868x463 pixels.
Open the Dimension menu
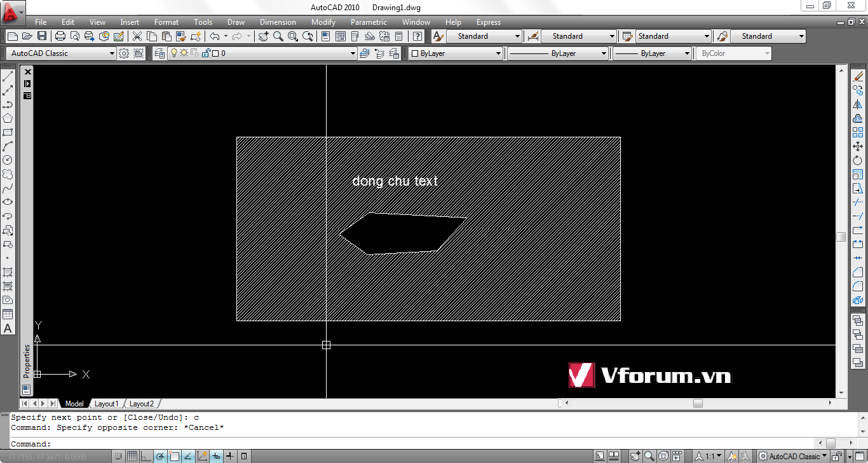(x=278, y=22)
